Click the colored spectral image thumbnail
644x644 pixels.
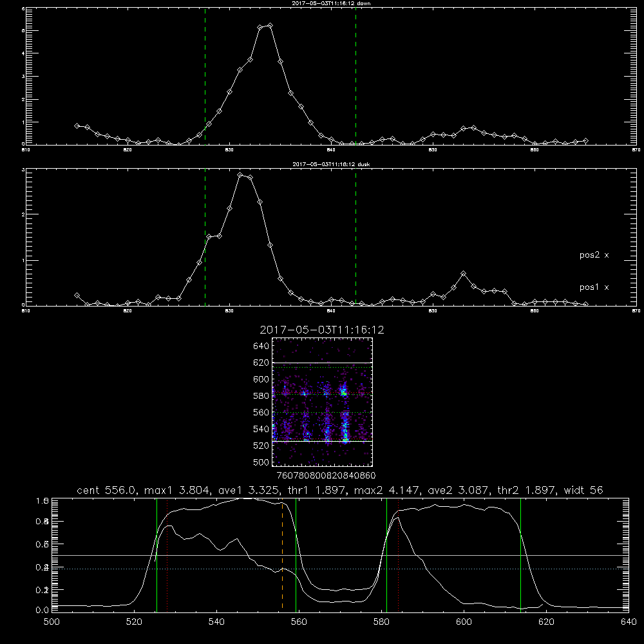(x=323, y=402)
